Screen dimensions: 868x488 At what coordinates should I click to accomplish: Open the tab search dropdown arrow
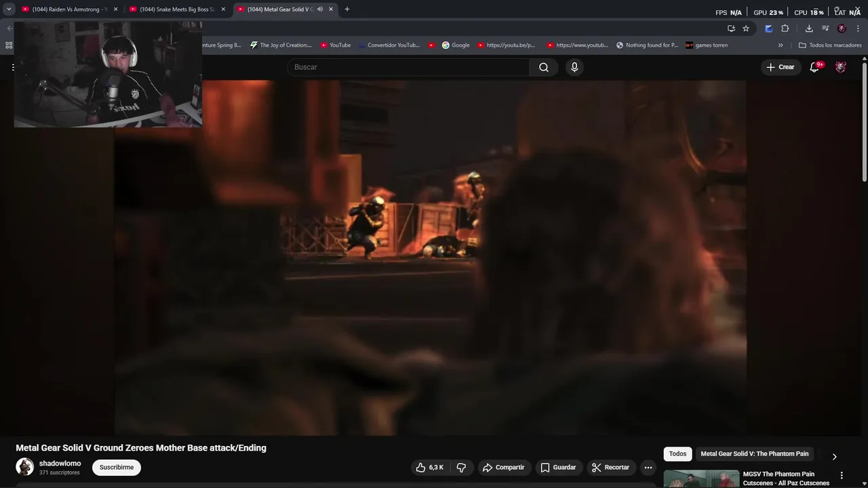tap(9, 9)
